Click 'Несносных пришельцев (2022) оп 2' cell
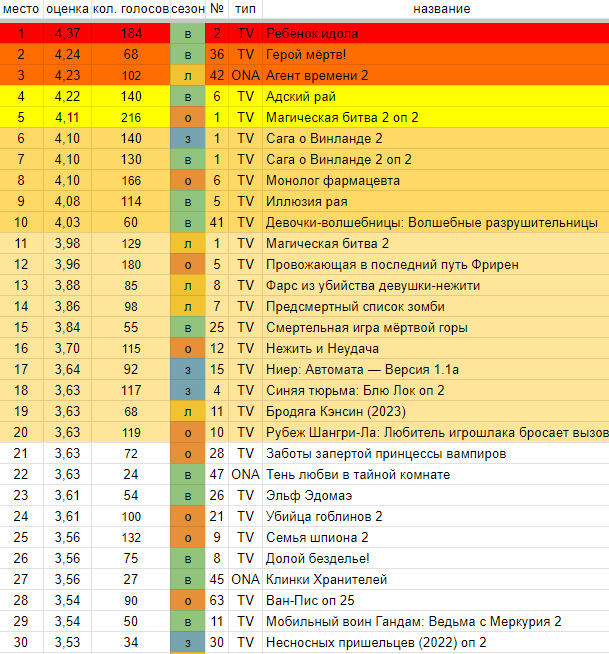This screenshot has width=609, height=654. pyautogui.click(x=435, y=642)
